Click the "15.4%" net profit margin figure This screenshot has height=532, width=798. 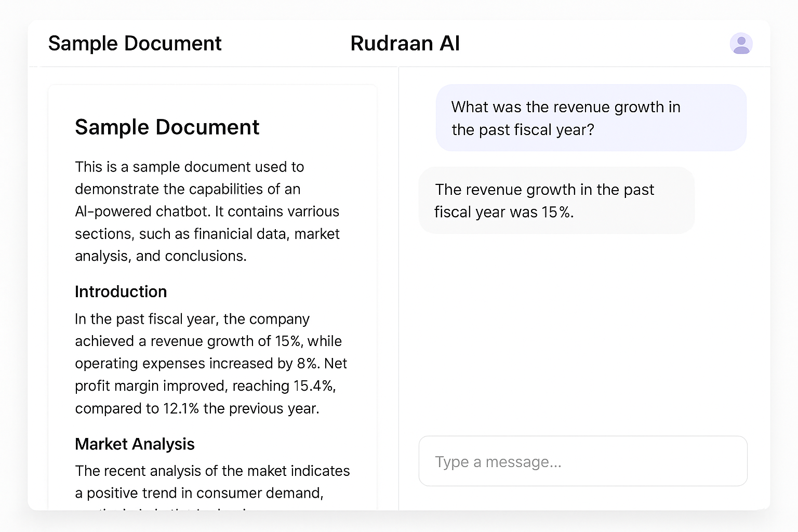coord(314,386)
